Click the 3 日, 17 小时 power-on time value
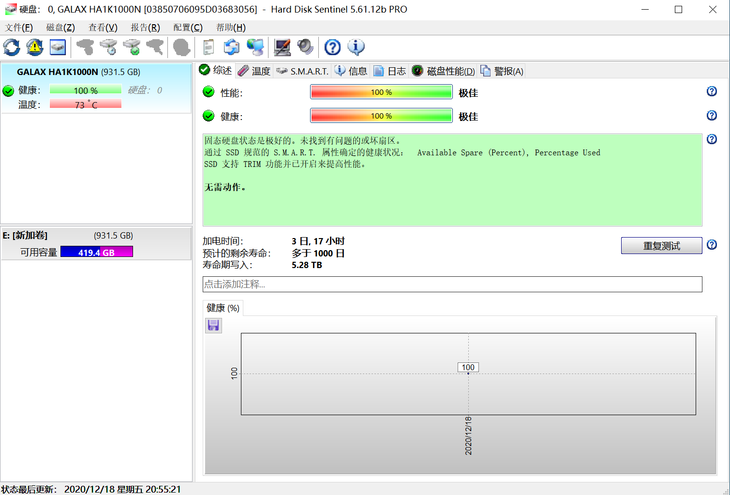 click(x=318, y=241)
